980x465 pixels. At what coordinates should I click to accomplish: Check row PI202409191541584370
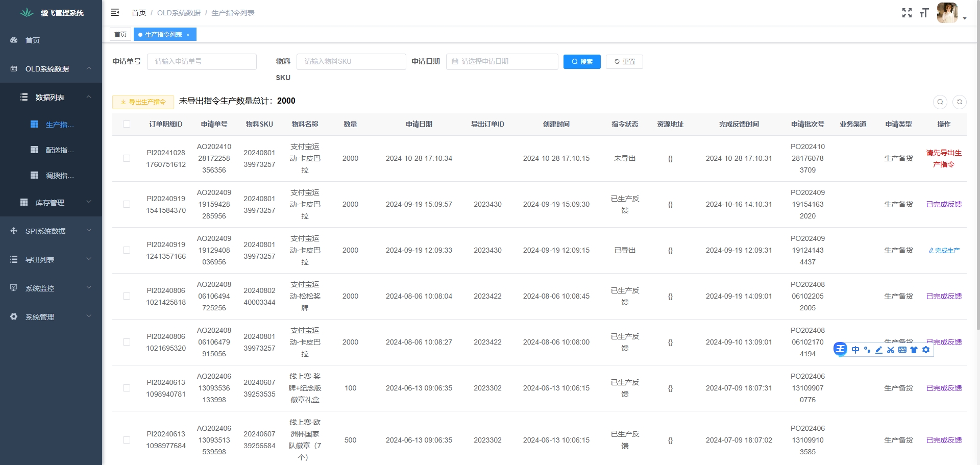[127, 204]
